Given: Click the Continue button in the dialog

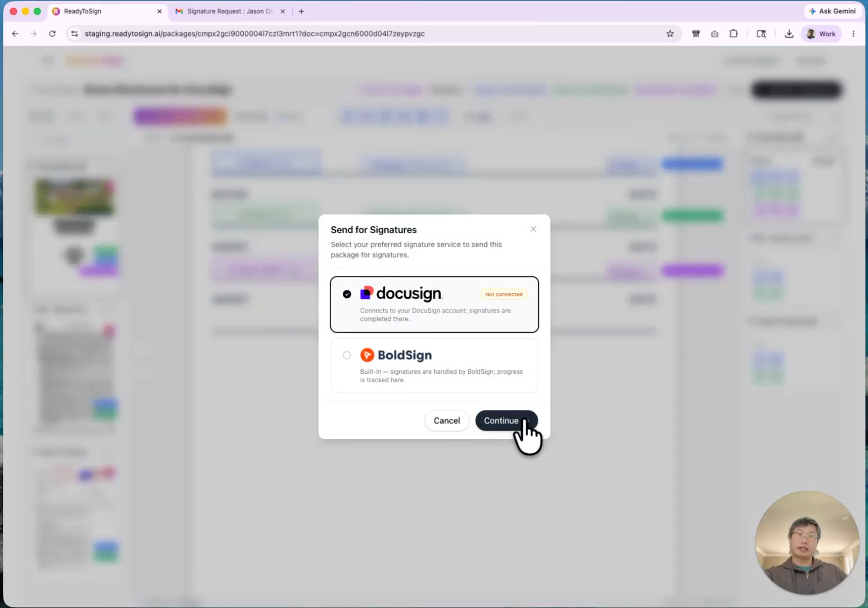Looking at the screenshot, I should (506, 421).
